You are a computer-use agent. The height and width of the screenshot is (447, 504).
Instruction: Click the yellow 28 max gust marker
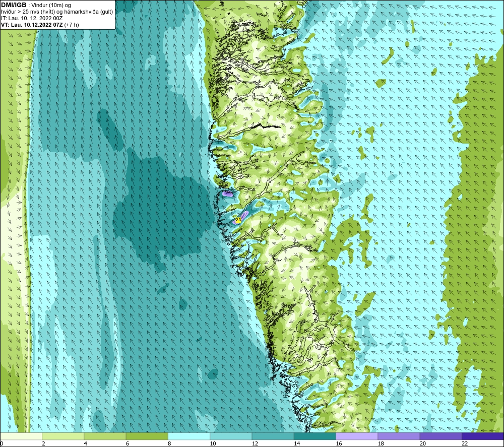(x=238, y=220)
